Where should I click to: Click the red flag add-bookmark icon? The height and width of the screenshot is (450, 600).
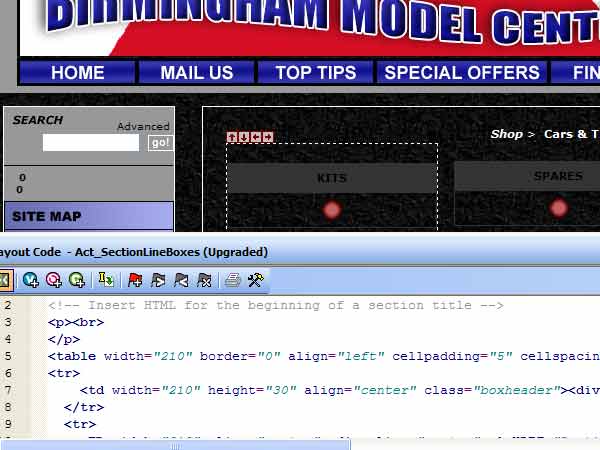[x=136, y=280]
